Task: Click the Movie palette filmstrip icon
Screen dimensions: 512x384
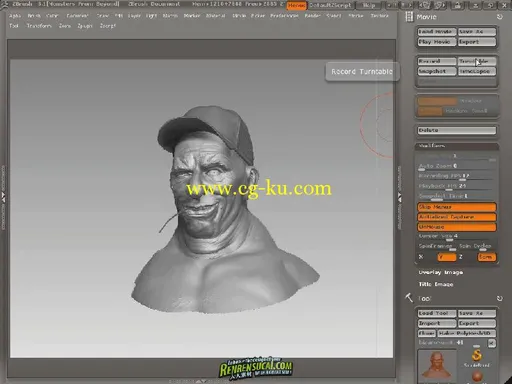Action: pos(409,17)
